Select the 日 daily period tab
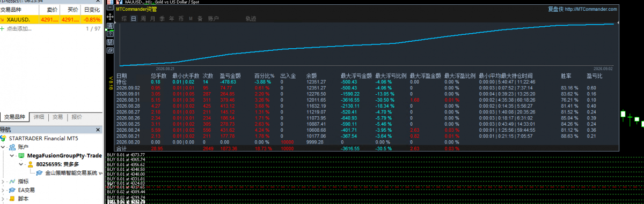The height and width of the screenshot is (204, 644). (134, 19)
